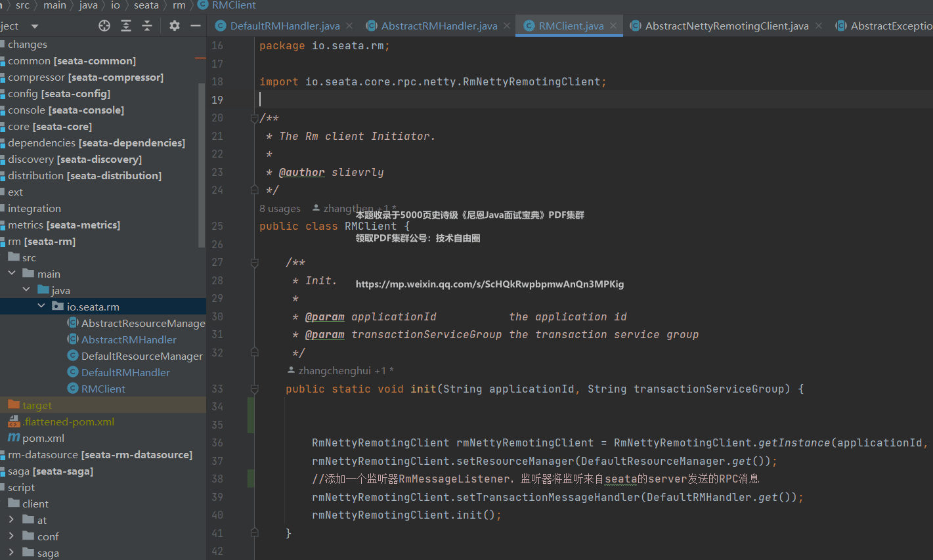This screenshot has width=933, height=560.
Task: Open the AbstractExceptio… tab
Action: coord(884,26)
